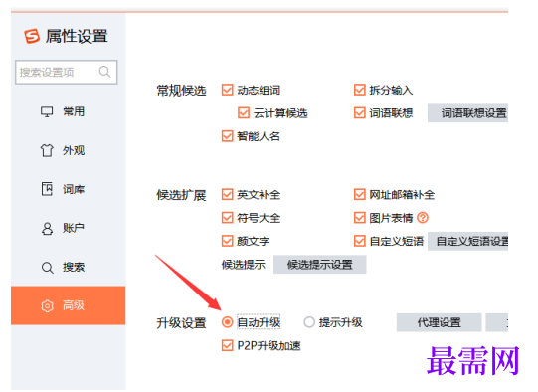This screenshot has width=538, height=392.
Task: Click the 自定义短语设置 button
Action: click(467, 242)
